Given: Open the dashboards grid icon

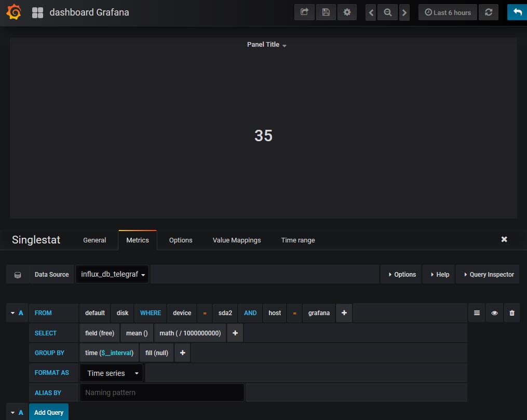Looking at the screenshot, I should [x=37, y=12].
